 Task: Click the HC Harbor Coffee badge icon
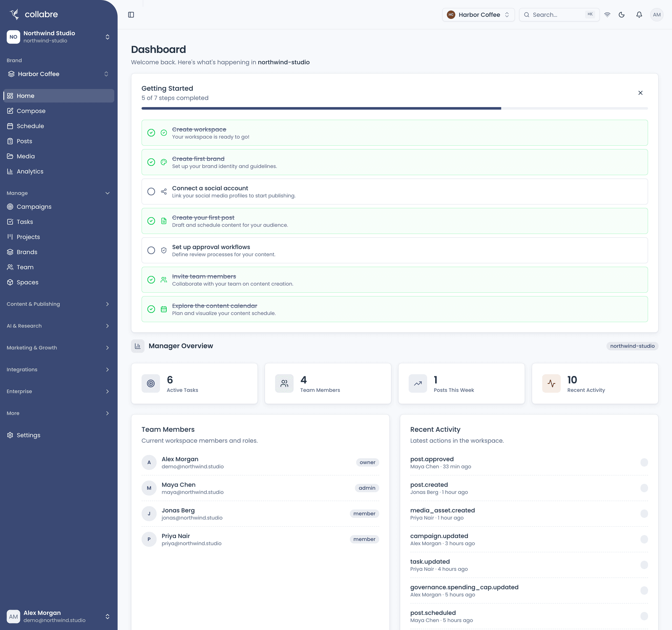451,15
